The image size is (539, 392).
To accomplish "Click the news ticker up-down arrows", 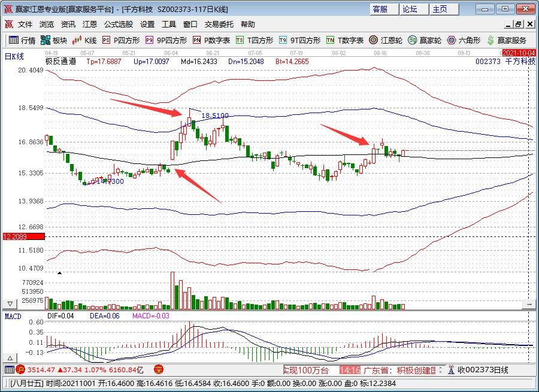I will click(x=441, y=370).
